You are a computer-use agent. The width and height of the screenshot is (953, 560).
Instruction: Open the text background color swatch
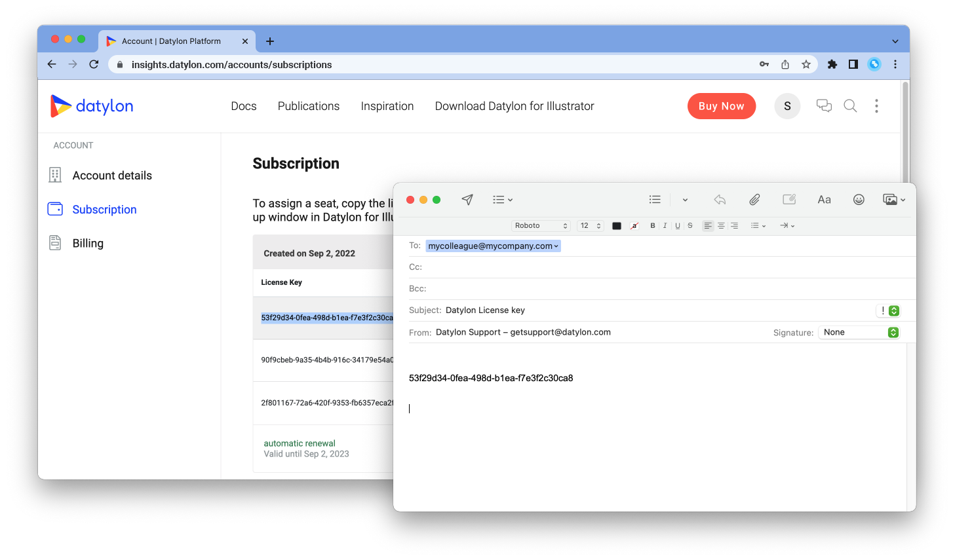pyautogui.click(x=634, y=226)
